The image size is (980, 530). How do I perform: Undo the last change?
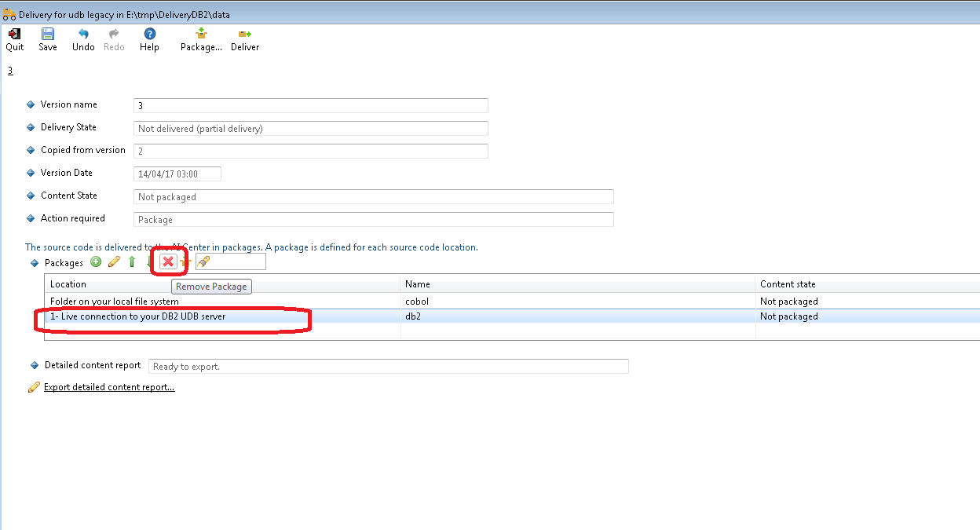[x=83, y=35]
